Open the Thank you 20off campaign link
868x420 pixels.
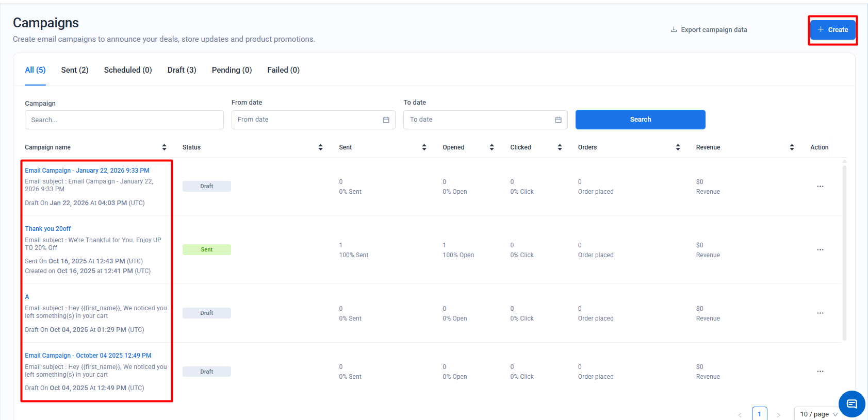point(48,229)
